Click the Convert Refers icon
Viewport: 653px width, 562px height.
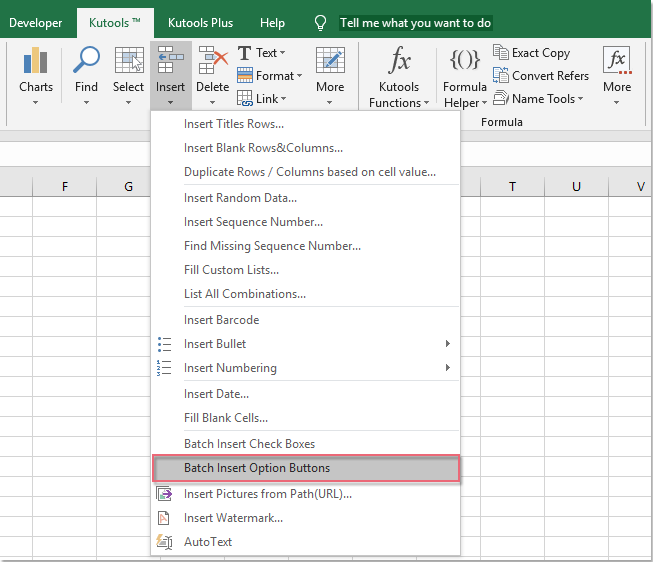(501, 75)
